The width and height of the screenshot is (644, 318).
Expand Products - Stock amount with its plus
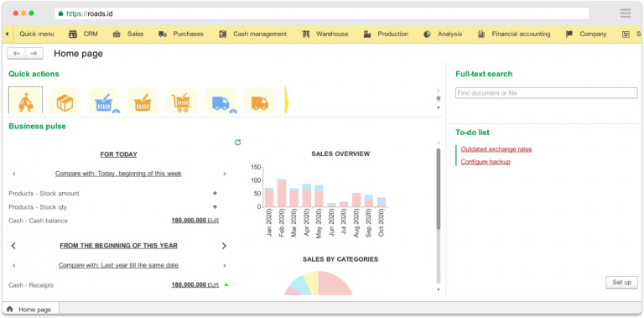pos(215,193)
